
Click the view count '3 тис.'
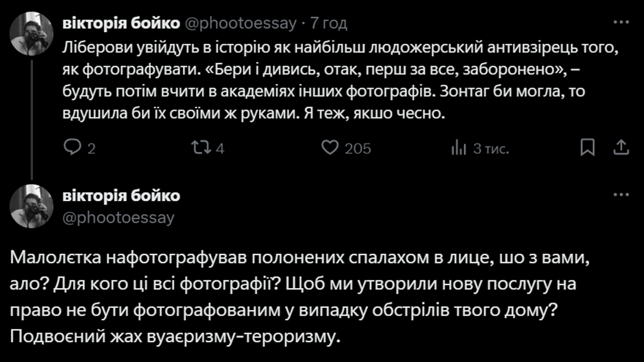click(x=491, y=148)
